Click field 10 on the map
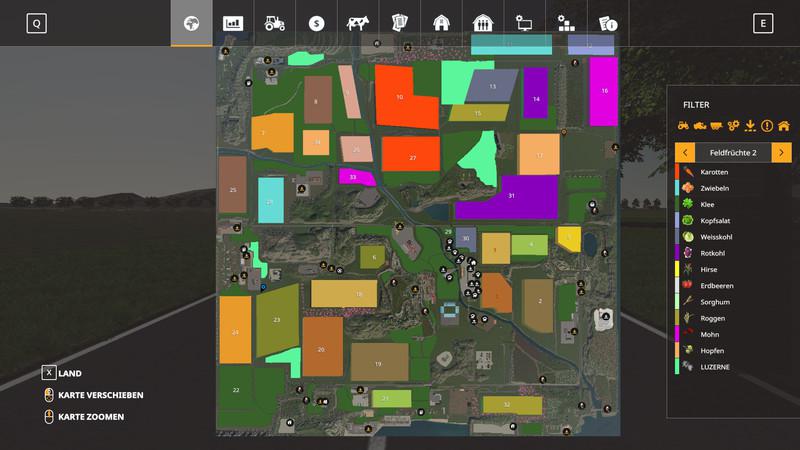Viewport: 800px width, 450px height. [x=403, y=97]
